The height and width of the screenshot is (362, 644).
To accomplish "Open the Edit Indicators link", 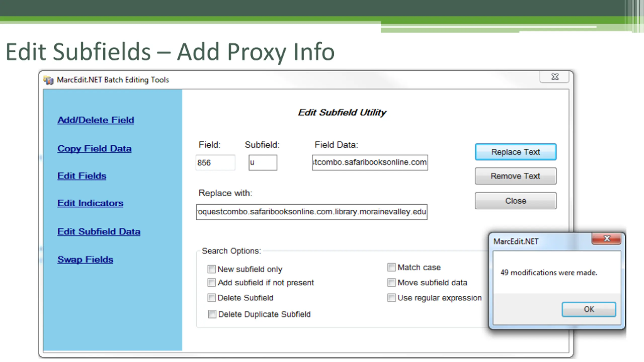I will [x=90, y=203].
